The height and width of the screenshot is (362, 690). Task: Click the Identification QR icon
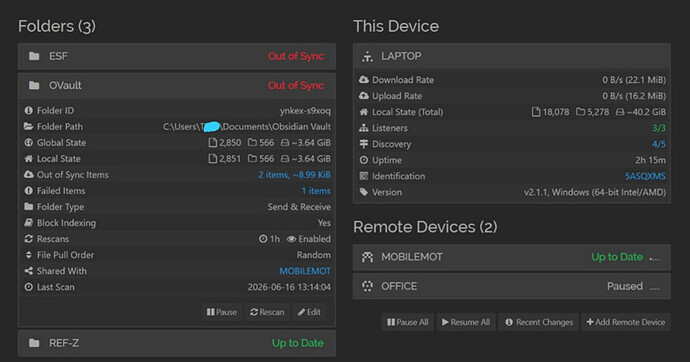(x=363, y=176)
